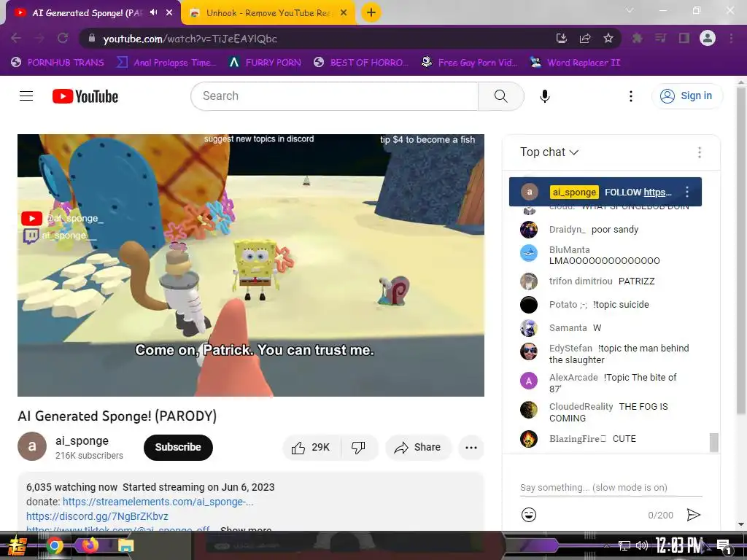Image resolution: width=747 pixels, height=560 pixels.
Task: Open the Chrome profile avatar
Action: point(708,38)
